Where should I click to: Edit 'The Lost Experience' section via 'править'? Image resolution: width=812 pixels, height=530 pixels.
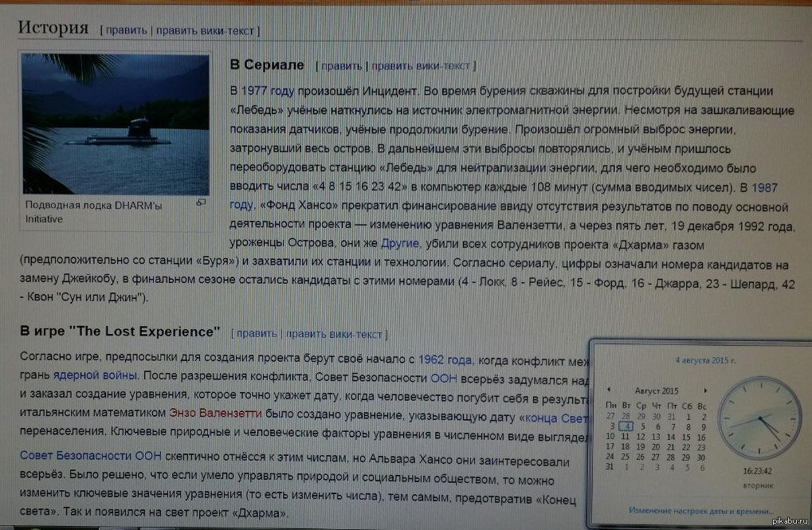(257, 333)
